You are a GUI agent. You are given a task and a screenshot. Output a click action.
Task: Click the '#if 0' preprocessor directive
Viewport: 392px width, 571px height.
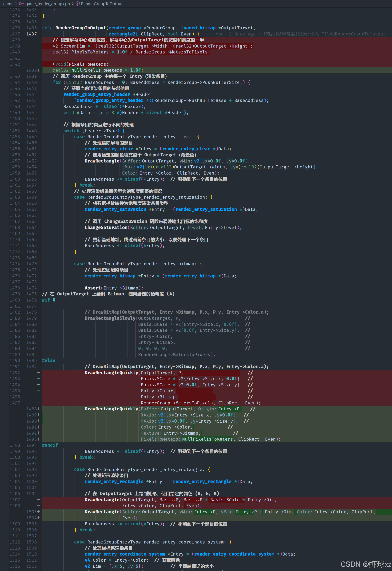pyautogui.click(x=49, y=300)
